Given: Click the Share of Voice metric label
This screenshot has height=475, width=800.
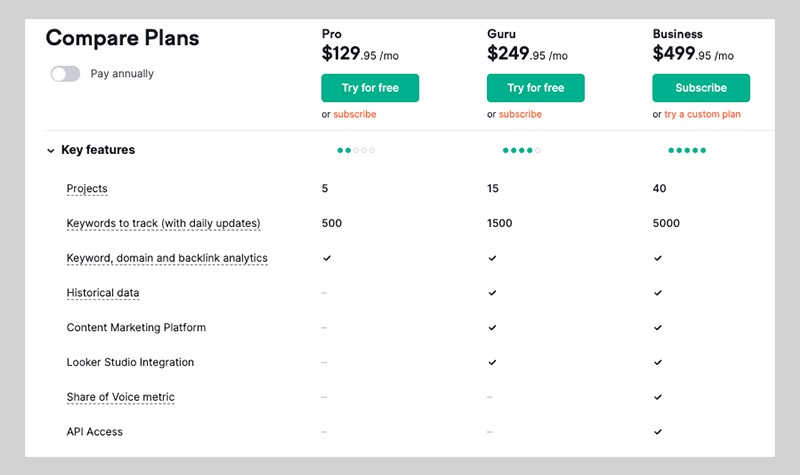Looking at the screenshot, I should tap(120, 397).
